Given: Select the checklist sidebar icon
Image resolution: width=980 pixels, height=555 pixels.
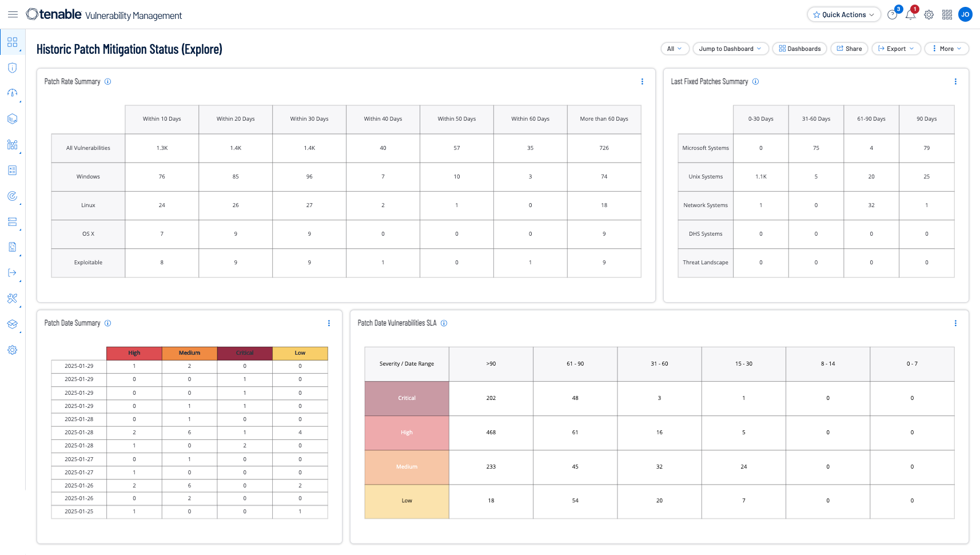Looking at the screenshot, I should click(x=13, y=170).
